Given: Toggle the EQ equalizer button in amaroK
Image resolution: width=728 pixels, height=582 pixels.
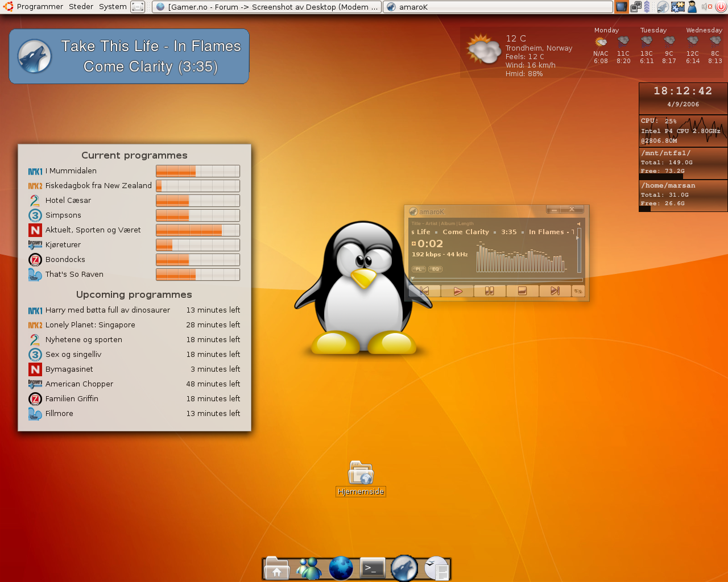Looking at the screenshot, I should pyautogui.click(x=436, y=269).
